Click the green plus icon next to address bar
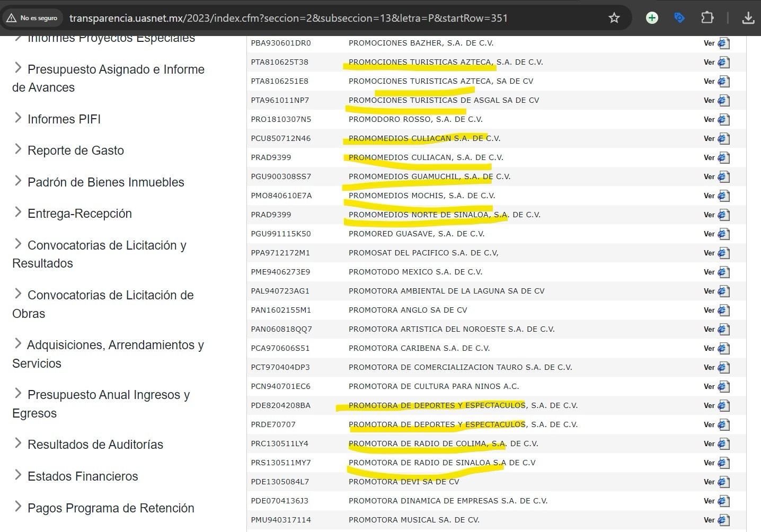 click(651, 17)
